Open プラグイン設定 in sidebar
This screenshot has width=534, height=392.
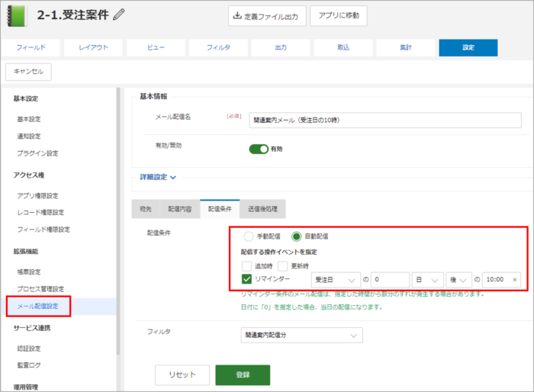click(x=37, y=153)
